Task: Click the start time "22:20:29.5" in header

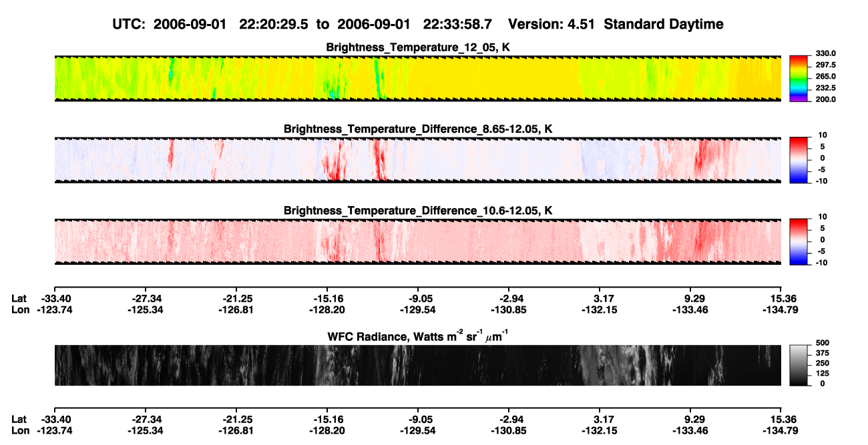Action: 272,24
